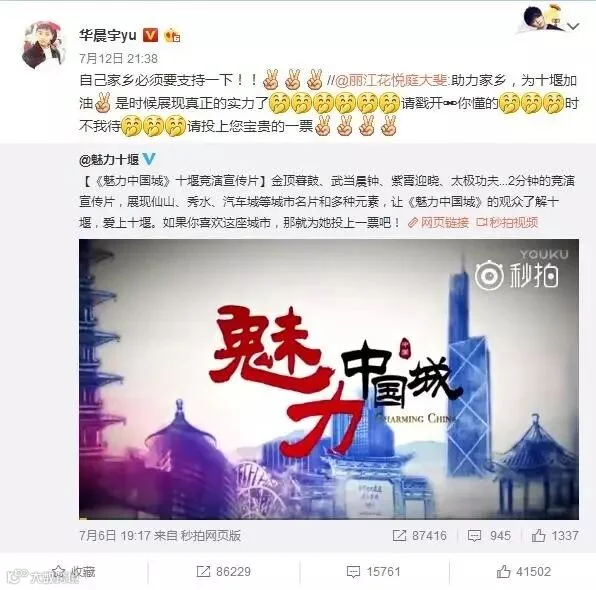Click the orange V verification badge

[151, 35]
